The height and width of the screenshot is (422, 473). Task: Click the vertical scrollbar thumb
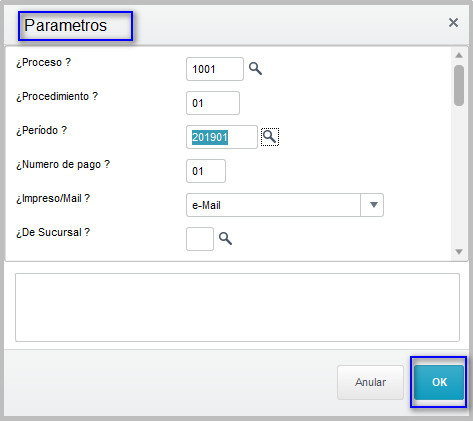coord(459,86)
